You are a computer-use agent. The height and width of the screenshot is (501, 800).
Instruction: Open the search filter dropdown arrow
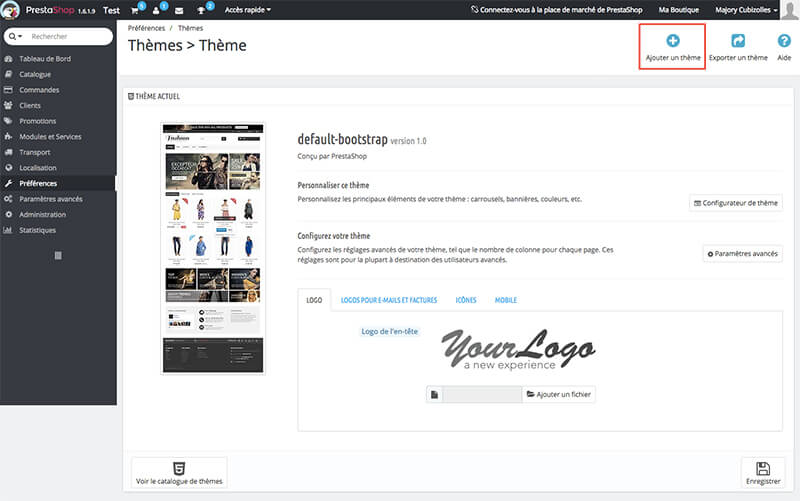pyautogui.click(x=15, y=36)
